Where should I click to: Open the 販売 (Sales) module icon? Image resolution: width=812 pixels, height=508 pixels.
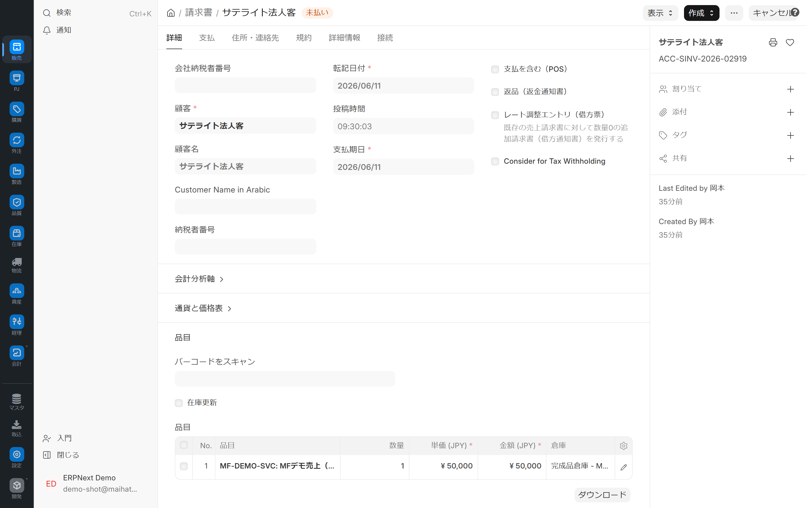click(x=17, y=49)
